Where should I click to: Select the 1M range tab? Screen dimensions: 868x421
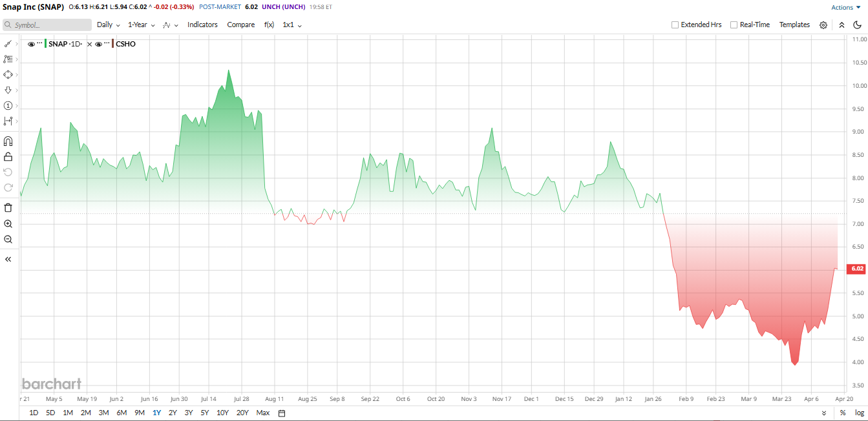68,413
